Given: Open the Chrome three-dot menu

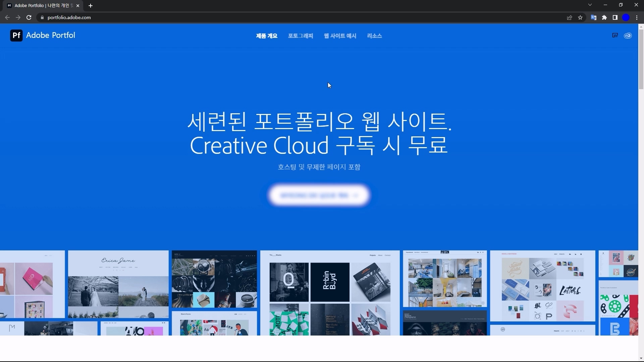Looking at the screenshot, I should click(x=637, y=17).
